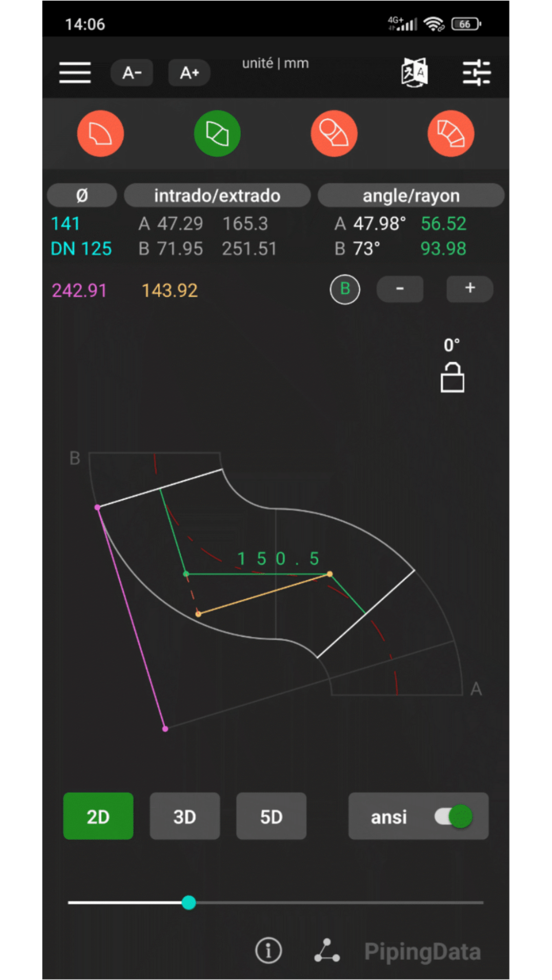This screenshot has height=980, width=552.
Task: Open the hamburger menu
Action: [75, 73]
